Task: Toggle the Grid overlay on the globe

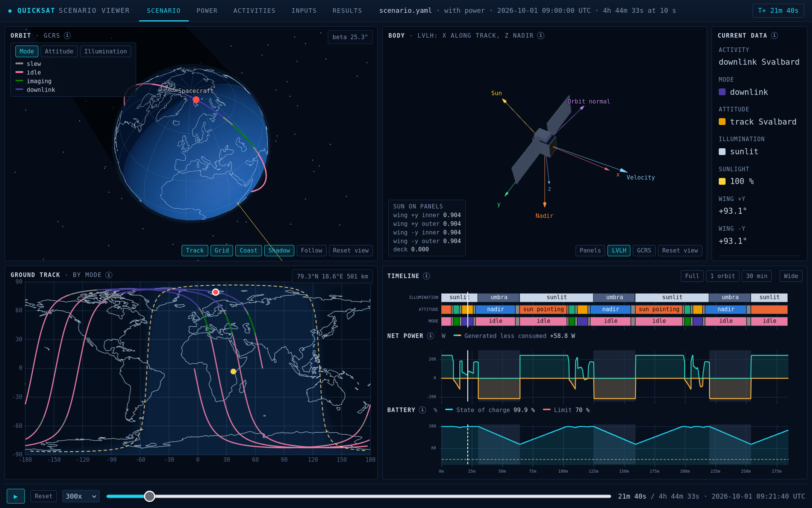Action: coord(222,251)
